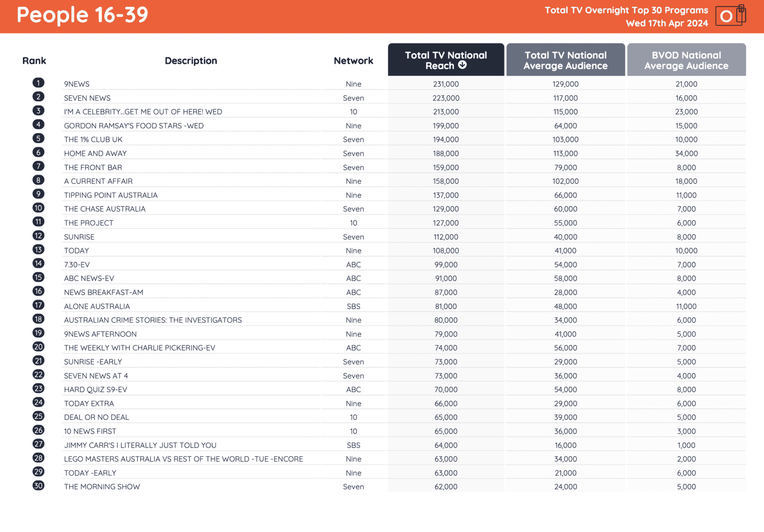Click rank badge number 23
Image resolution: width=764 pixels, height=532 pixels.
click(39, 388)
